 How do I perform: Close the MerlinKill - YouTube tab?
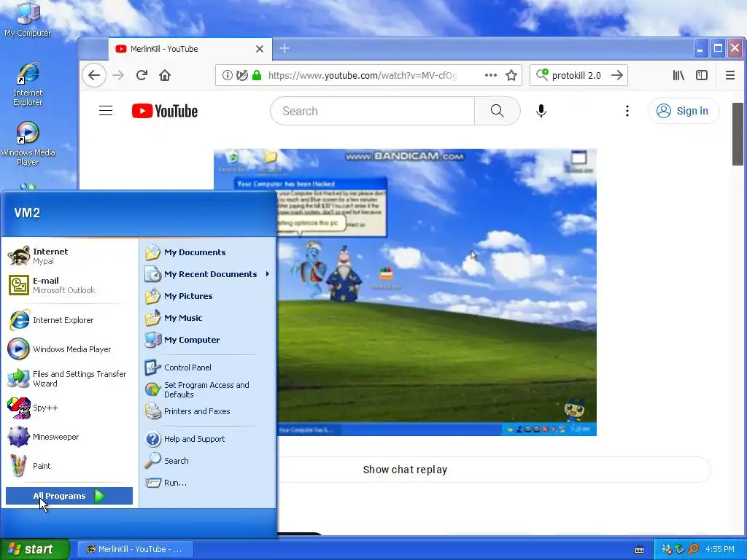click(x=260, y=49)
